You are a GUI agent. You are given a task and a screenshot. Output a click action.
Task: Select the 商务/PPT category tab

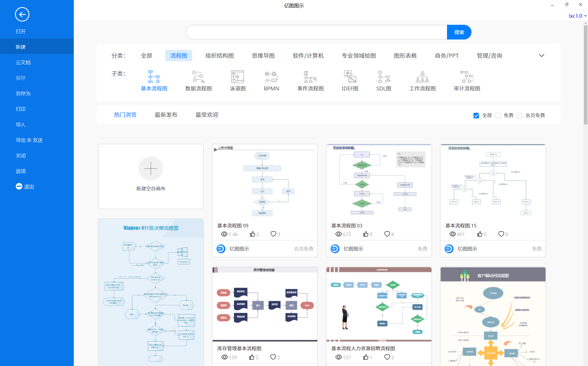coord(447,56)
